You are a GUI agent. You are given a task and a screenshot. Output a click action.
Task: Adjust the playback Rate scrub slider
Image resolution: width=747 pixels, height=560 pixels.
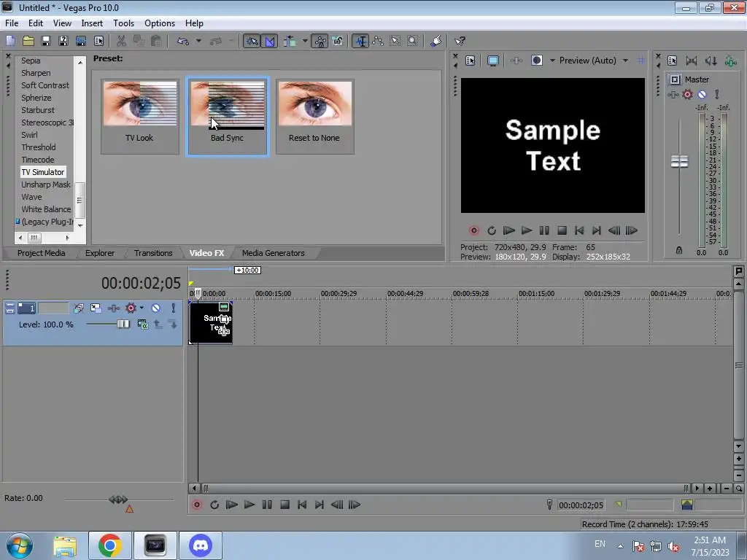(x=119, y=499)
